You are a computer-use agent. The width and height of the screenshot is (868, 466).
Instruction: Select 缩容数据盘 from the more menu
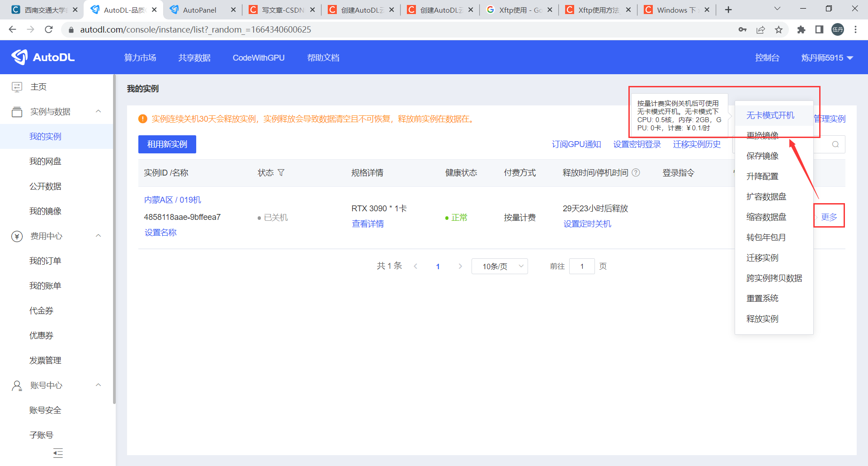click(766, 217)
